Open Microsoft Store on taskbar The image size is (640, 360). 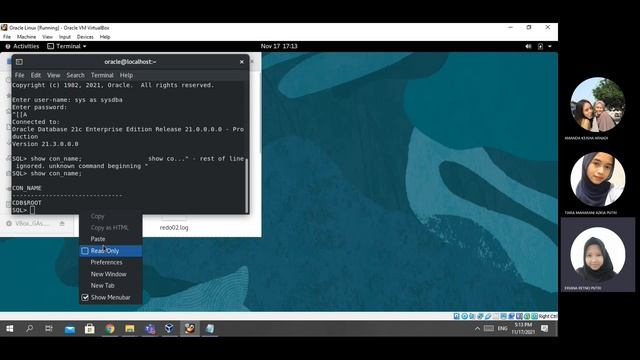pyautogui.click(x=89, y=329)
